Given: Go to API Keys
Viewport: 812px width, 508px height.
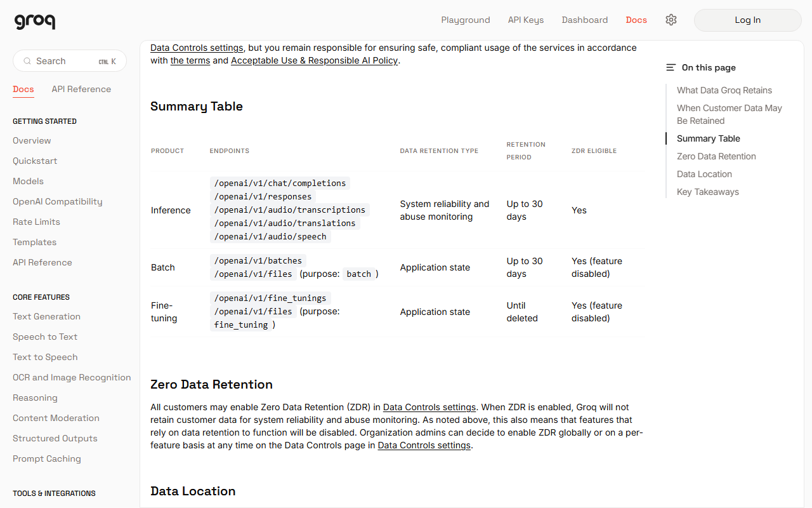Looking at the screenshot, I should tap(526, 20).
